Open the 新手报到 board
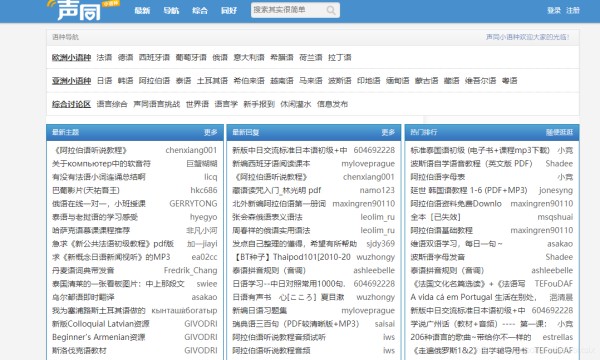The height and width of the screenshot is (360, 600). (x=259, y=104)
